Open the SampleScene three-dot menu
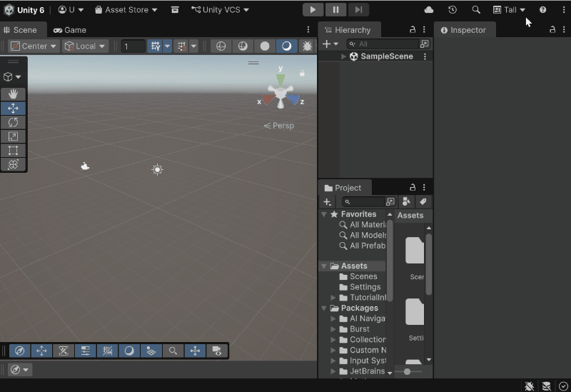Screen dimensions: 571x392 click(x=425, y=56)
